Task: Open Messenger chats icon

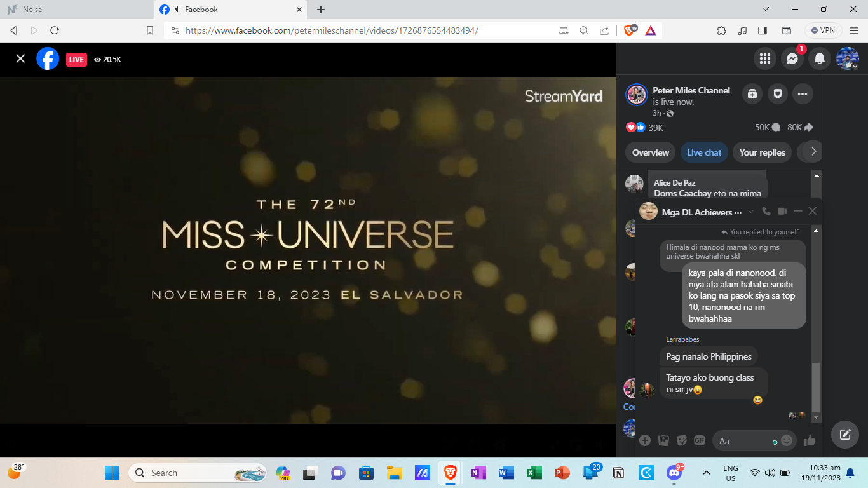Action: tap(792, 58)
